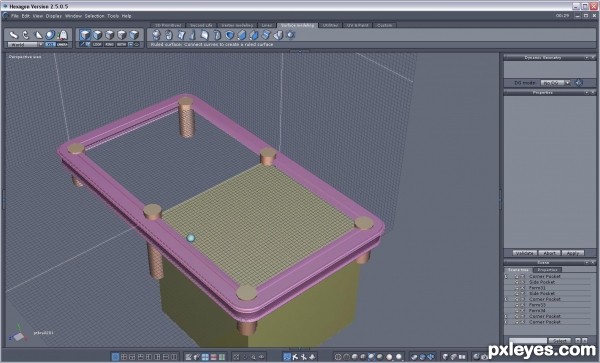Switch to the Lines tab
Screen dimensions: 600x363
pyautogui.click(x=267, y=25)
